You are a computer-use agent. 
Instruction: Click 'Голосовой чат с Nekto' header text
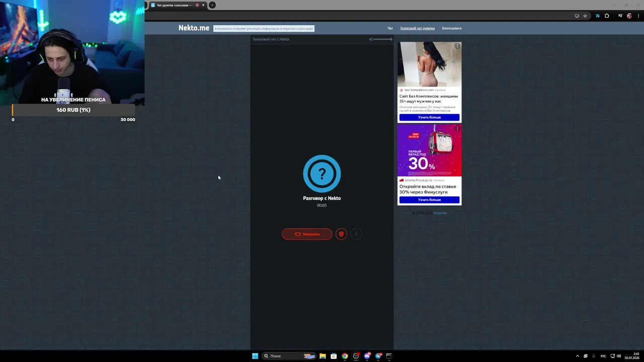pos(271,39)
